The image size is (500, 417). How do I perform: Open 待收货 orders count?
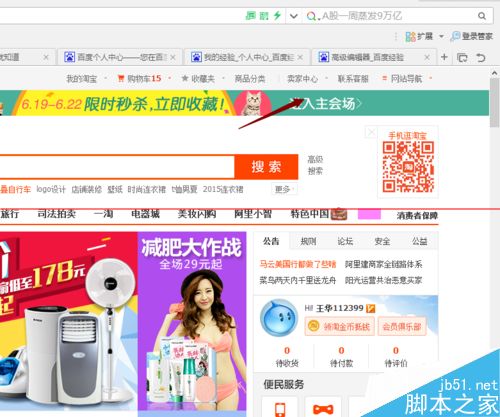point(287,357)
